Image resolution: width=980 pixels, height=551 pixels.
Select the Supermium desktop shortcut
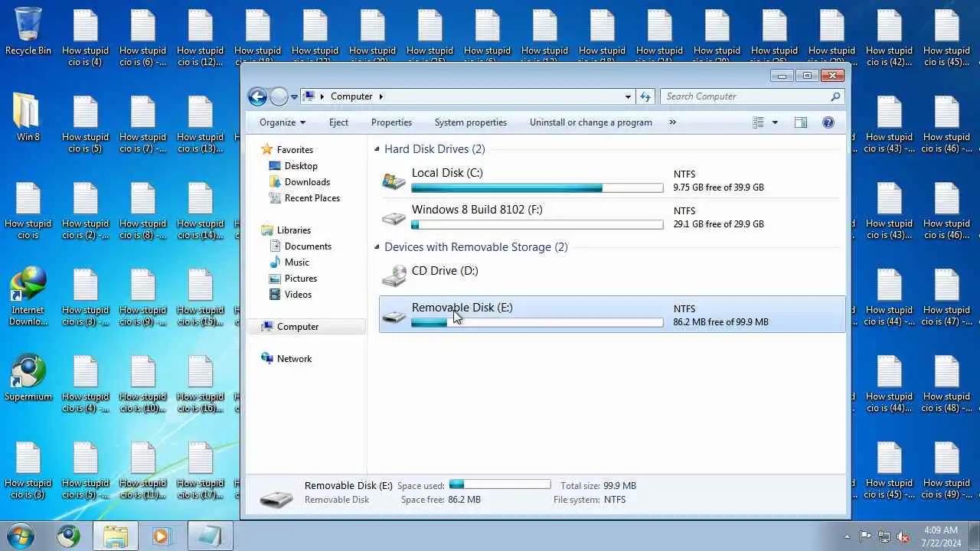[28, 378]
